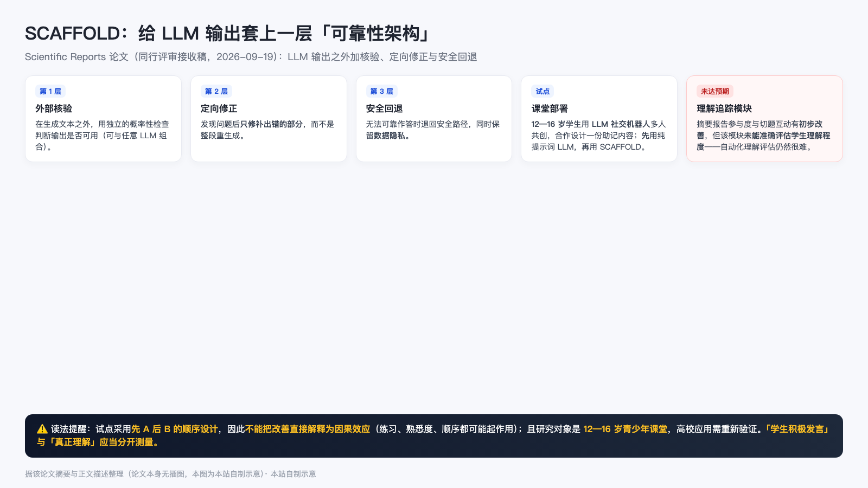Select the 安全回退 card heading
868x488 pixels.
coord(385,108)
